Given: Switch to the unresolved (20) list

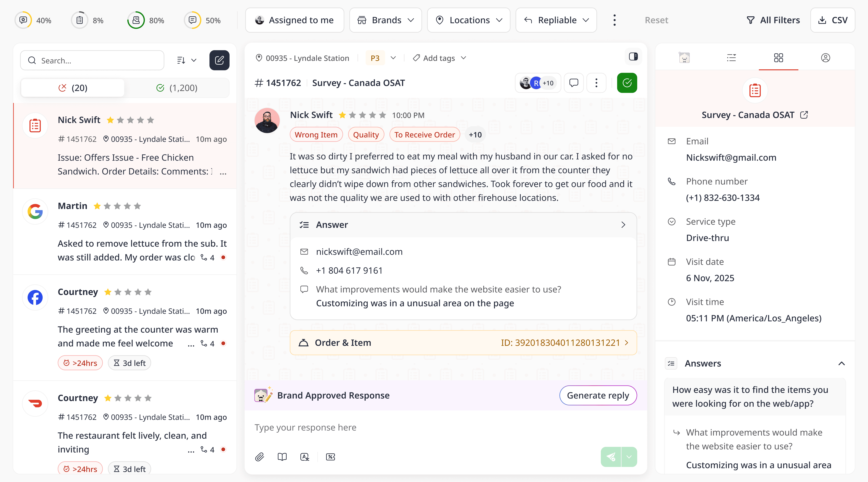Looking at the screenshot, I should [73, 88].
